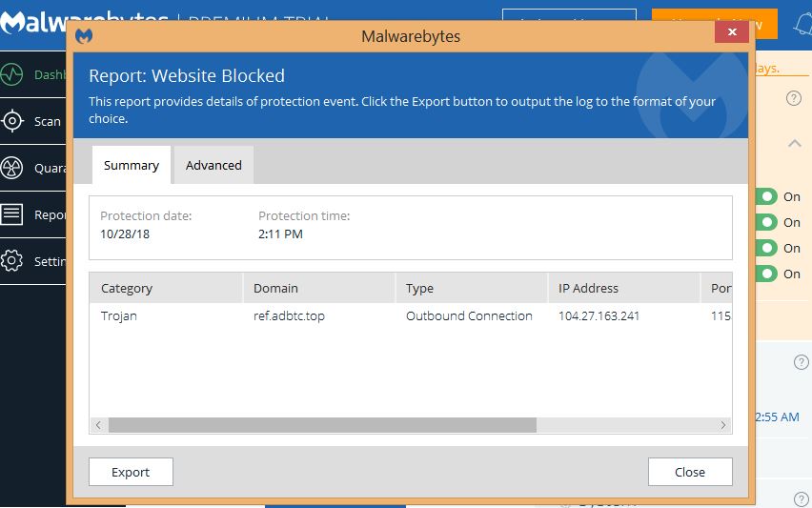This screenshot has width=812, height=508.
Task: Collapse the protection panel with chevron
Action: click(x=795, y=144)
